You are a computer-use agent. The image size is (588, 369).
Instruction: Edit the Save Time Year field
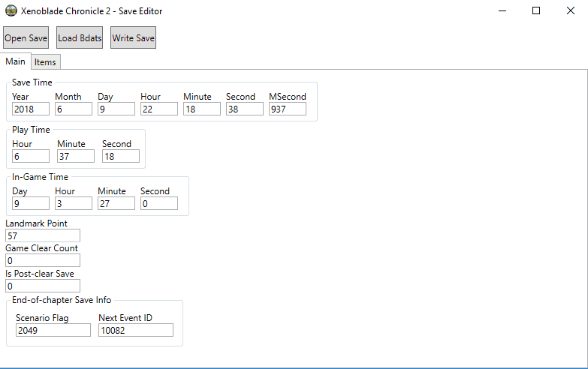click(30, 109)
